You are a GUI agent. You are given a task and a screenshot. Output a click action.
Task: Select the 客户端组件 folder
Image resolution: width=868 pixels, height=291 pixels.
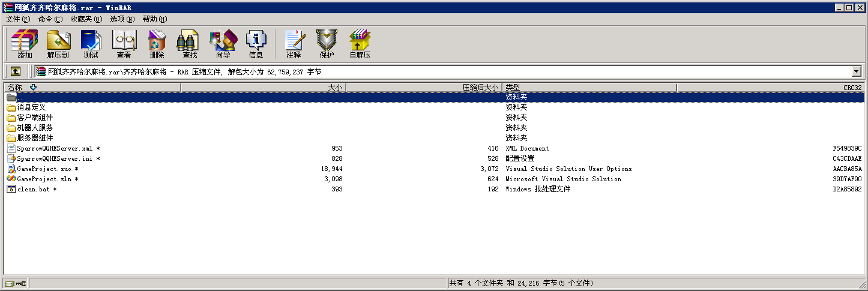coord(35,118)
